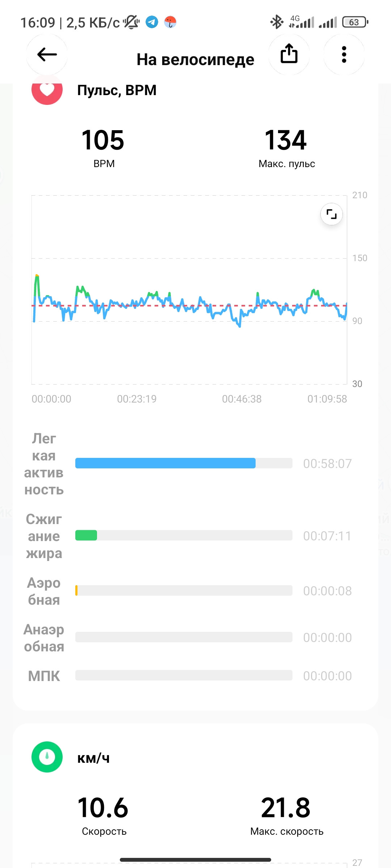Tap the heart rate line chart
The width and height of the screenshot is (391, 868).
(189, 290)
